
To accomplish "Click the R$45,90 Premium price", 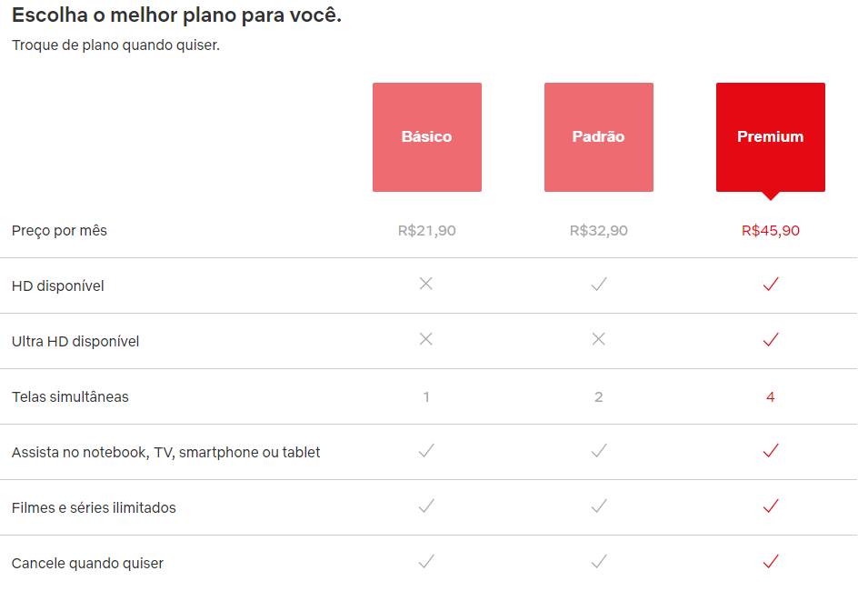I will pyautogui.click(x=771, y=231).
